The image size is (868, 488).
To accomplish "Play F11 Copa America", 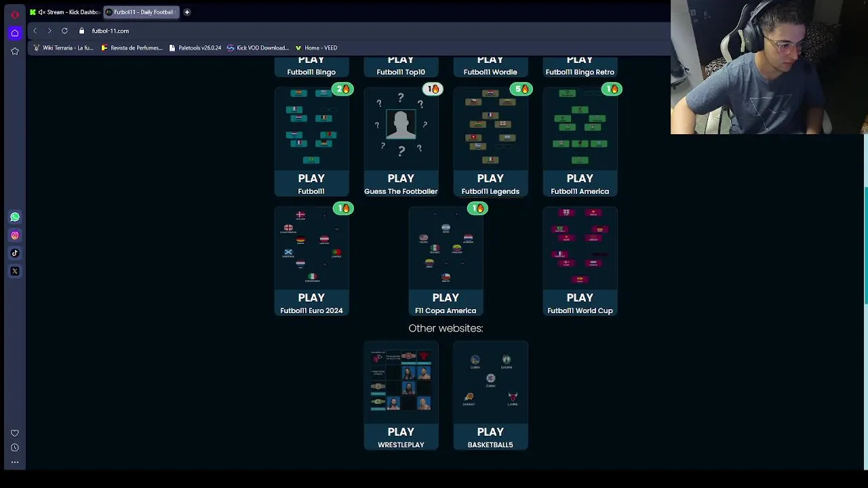I will 446,303.
